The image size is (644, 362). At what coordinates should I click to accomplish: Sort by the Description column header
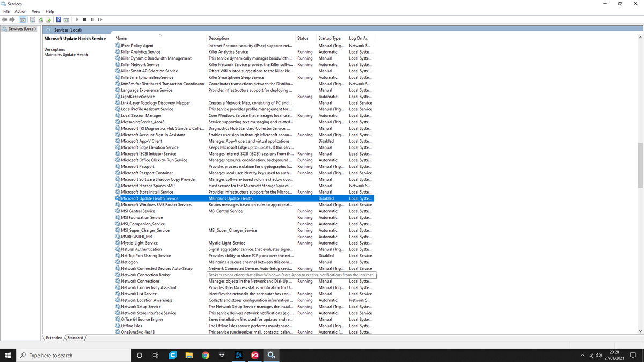click(251, 38)
